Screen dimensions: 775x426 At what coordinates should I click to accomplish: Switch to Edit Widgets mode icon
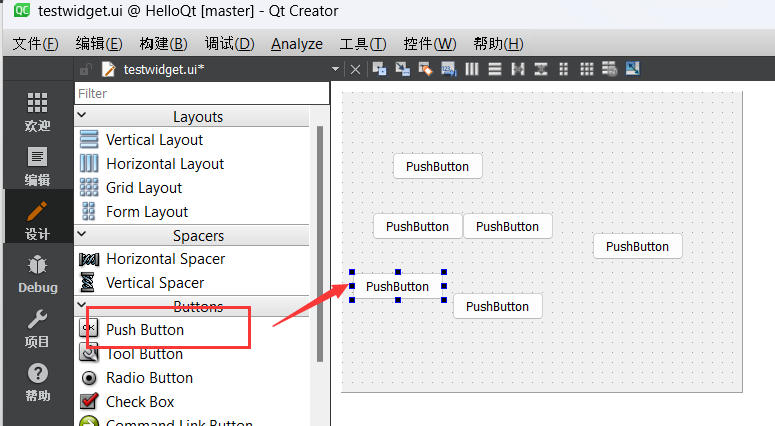(x=379, y=69)
